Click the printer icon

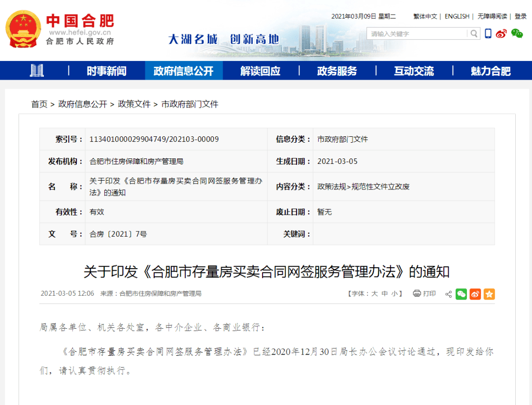point(417,293)
